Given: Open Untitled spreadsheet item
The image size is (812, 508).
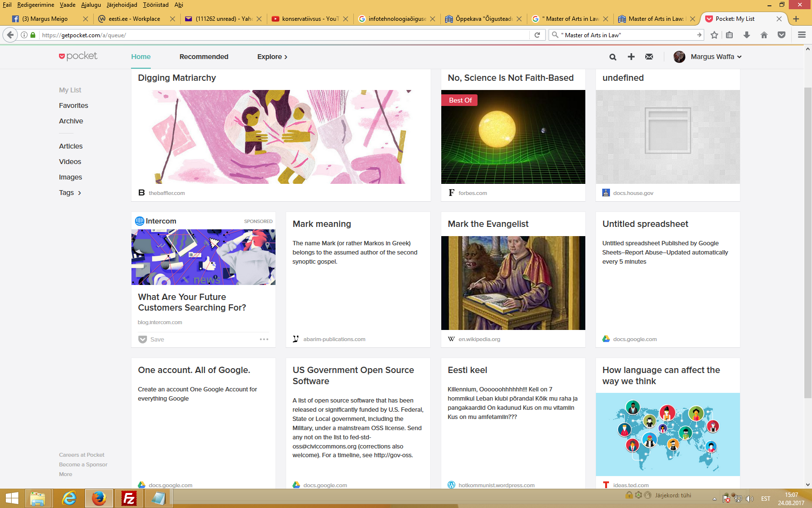Looking at the screenshot, I should [x=645, y=224].
